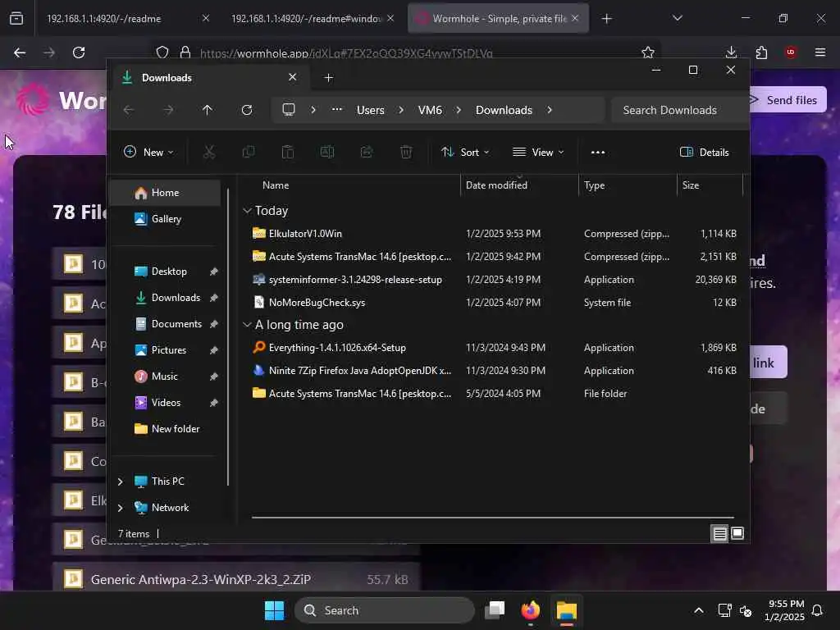Reload the Wormhole page in Firefox
The image size is (840, 630).
click(x=79, y=52)
